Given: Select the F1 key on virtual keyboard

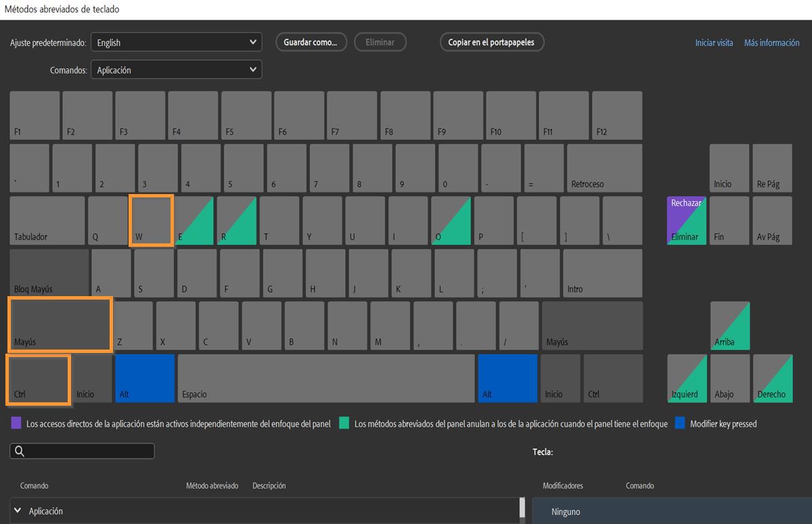Looking at the screenshot, I should [35, 116].
